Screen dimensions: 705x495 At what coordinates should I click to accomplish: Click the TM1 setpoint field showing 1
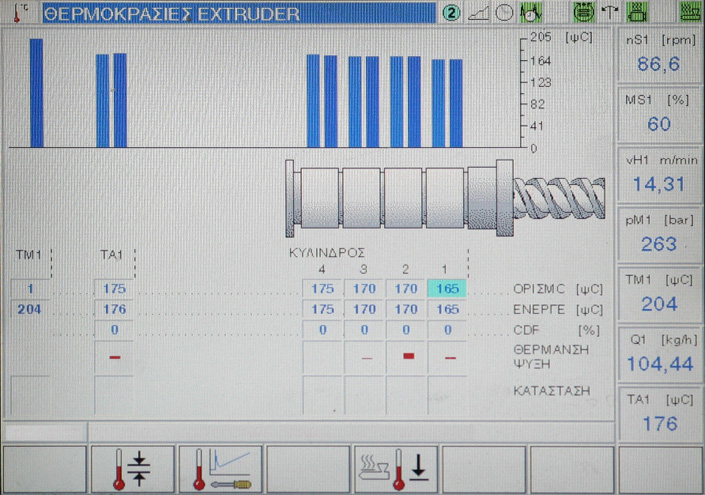point(30,289)
